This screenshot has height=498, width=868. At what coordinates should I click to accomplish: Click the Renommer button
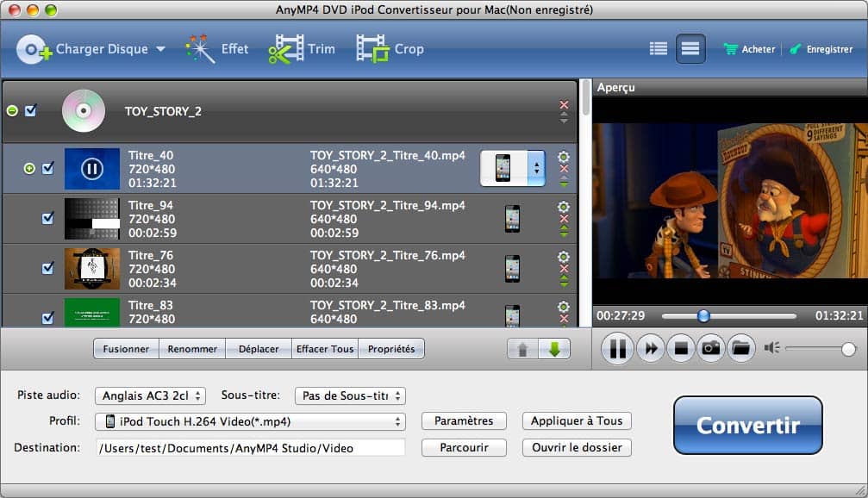point(192,349)
